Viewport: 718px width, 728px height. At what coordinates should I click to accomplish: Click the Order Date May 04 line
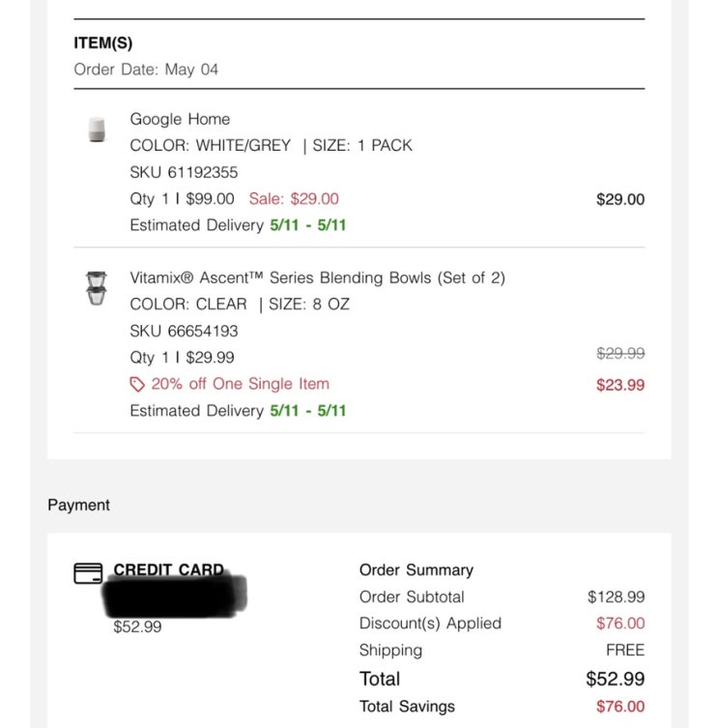[146, 70]
